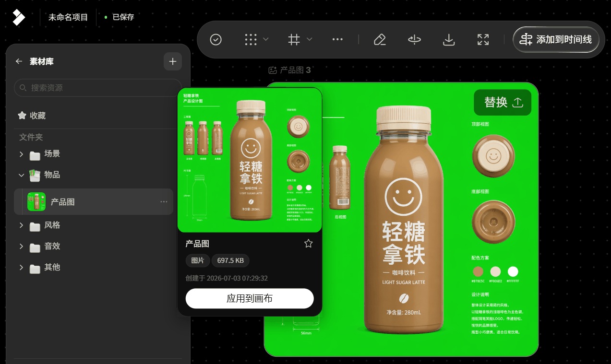Click the image icon beside 产品图 3
611x364 pixels.
coord(273,70)
